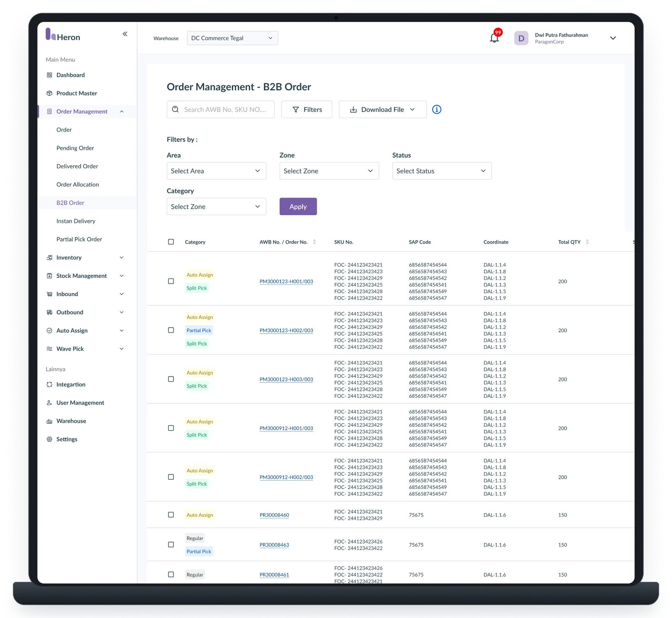This screenshot has height=618, width=672.
Task: Click the Heron logo
Action: [x=63, y=34]
